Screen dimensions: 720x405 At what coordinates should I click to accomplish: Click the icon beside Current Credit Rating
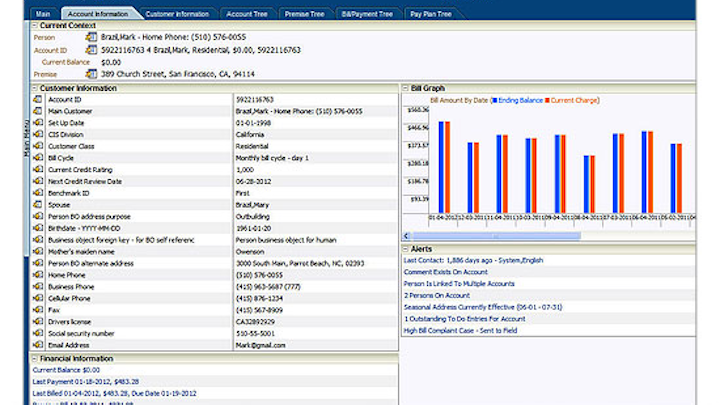pyautogui.click(x=38, y=169)
